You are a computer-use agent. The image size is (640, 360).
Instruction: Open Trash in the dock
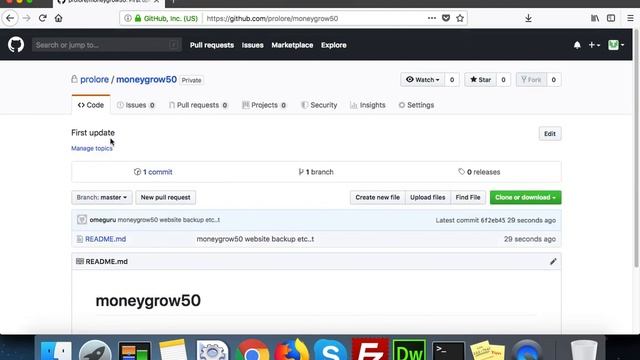point(584,350)
